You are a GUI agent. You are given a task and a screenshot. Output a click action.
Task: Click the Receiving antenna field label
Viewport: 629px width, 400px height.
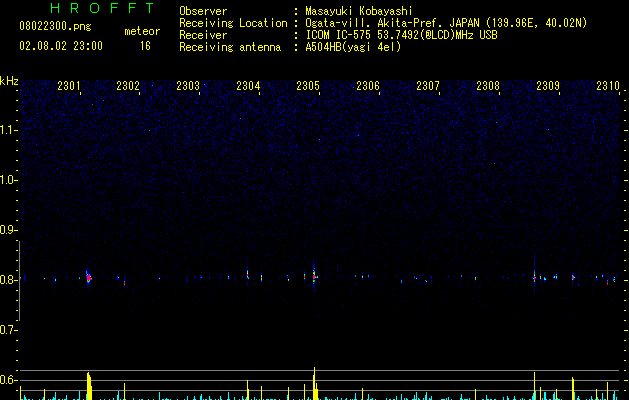tap(230, 47)
